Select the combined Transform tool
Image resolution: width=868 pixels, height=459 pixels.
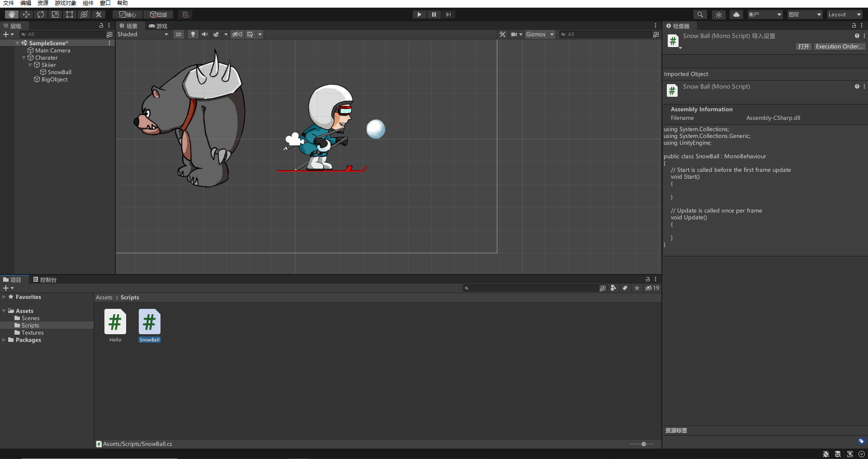pos(84,14)
